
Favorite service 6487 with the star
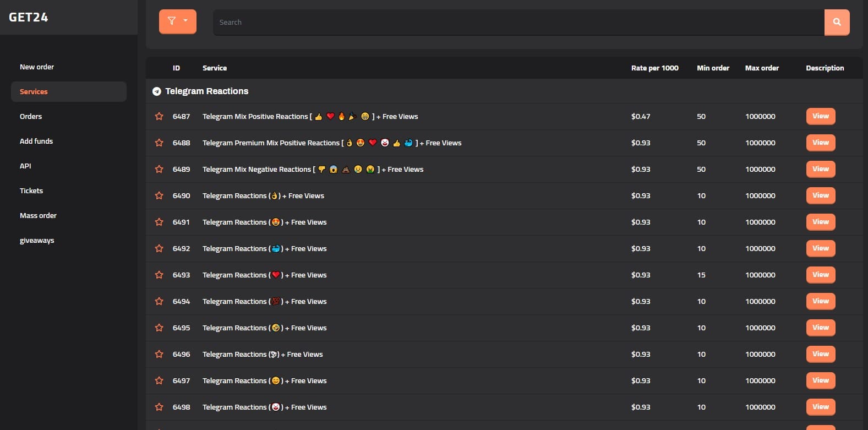pos(159,117)
